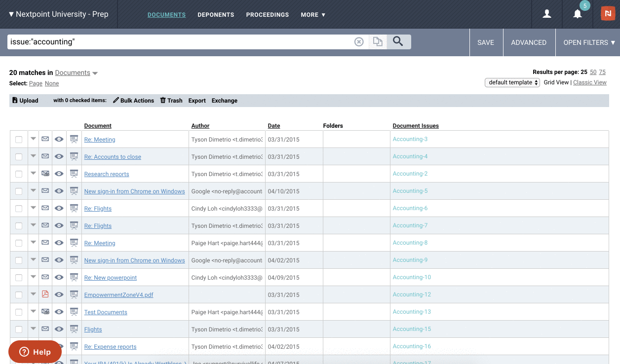Expand the Nextpoint University - Prep case menu

pyautogui.click(x=58, y=14)
